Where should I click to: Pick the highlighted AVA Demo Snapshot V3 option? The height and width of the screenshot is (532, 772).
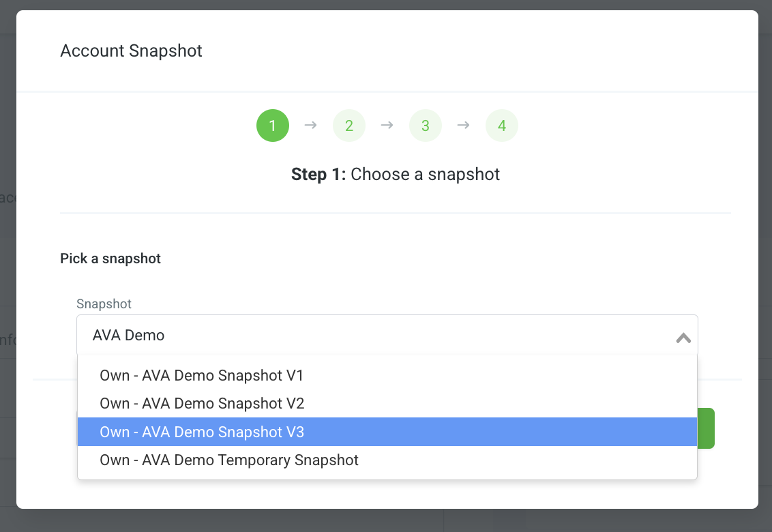point(387,432)
